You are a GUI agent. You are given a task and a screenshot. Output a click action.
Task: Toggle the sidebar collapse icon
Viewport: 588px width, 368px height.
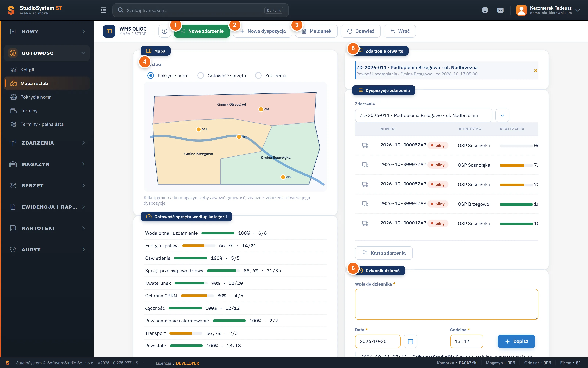click(x=103, y=10)
